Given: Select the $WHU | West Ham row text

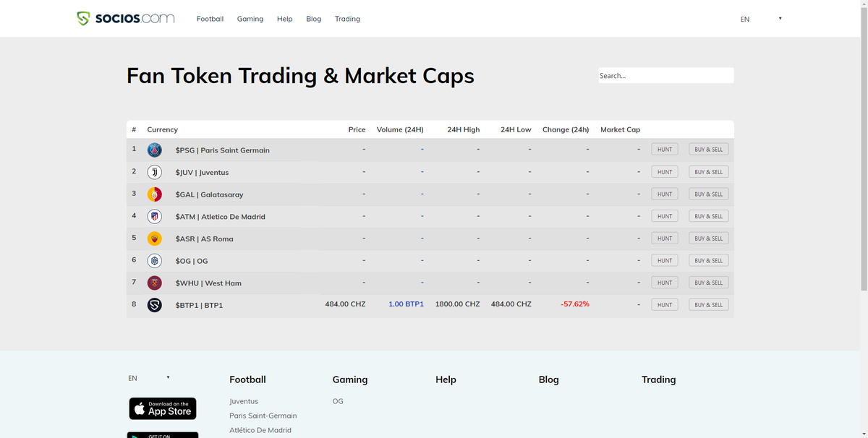Looking at the screenshot, I should coord(208,283).
